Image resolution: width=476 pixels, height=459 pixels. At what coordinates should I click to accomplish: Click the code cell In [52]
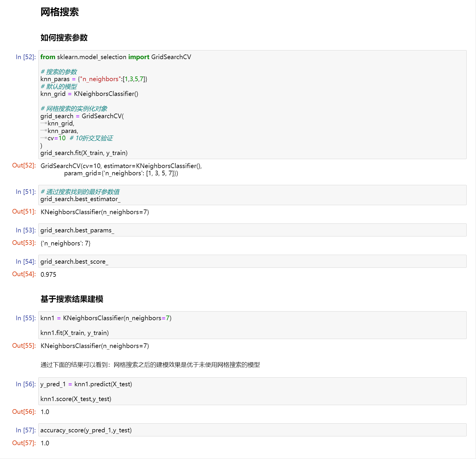(252, 105)
